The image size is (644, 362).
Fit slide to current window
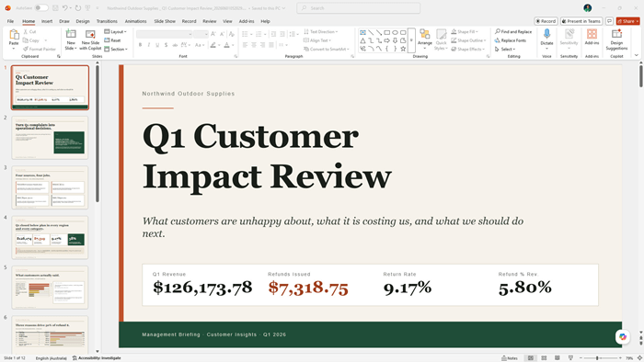(x=639, y=358)
